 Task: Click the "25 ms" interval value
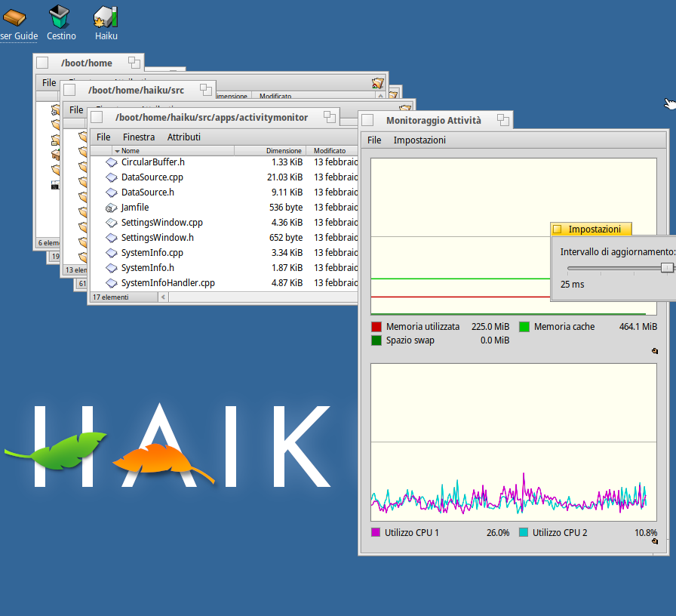[x=572, y=285]
